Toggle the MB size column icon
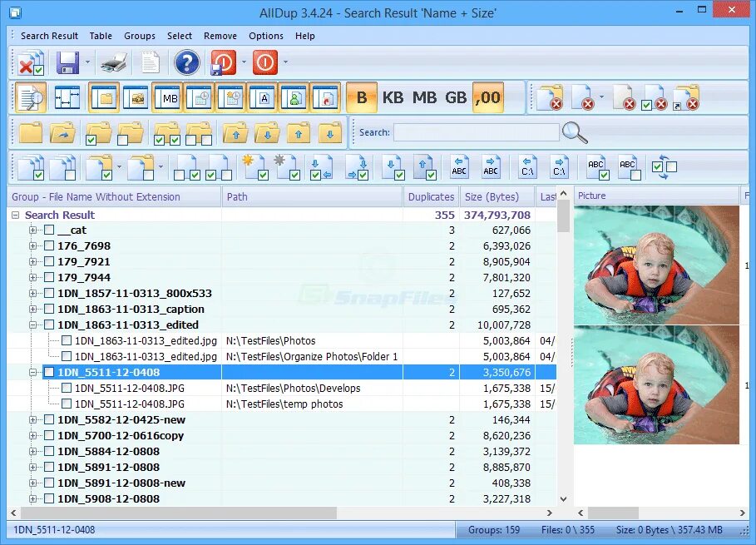The height and width of the screenshot is (545, 756). pos(167,98)
